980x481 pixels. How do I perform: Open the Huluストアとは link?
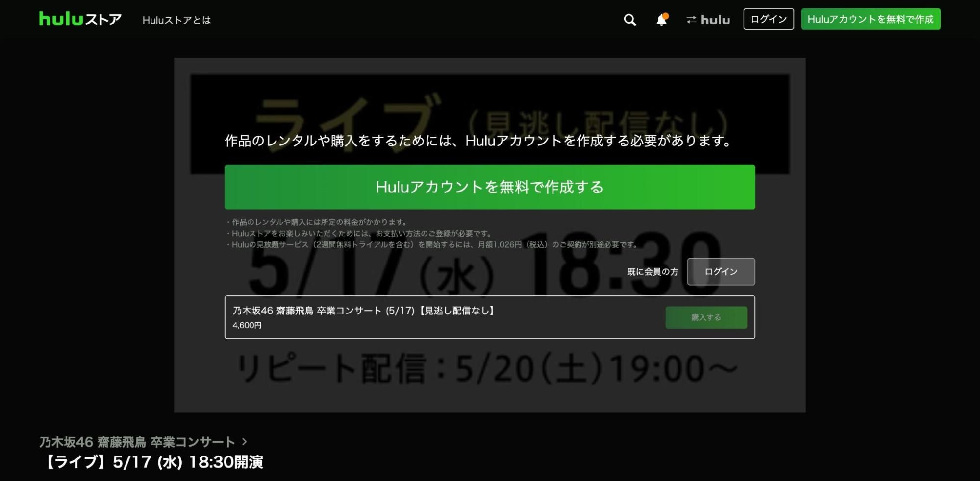click(176, 20)
